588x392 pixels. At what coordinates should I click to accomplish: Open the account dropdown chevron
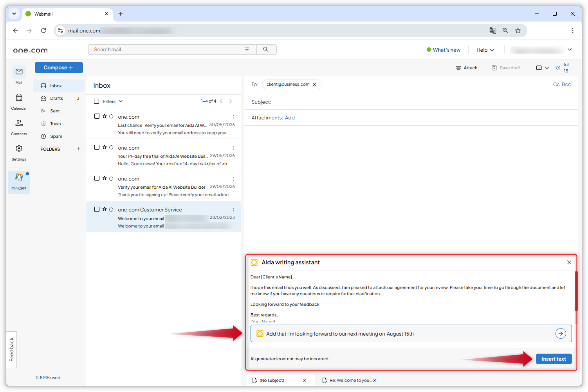[570, 49]
